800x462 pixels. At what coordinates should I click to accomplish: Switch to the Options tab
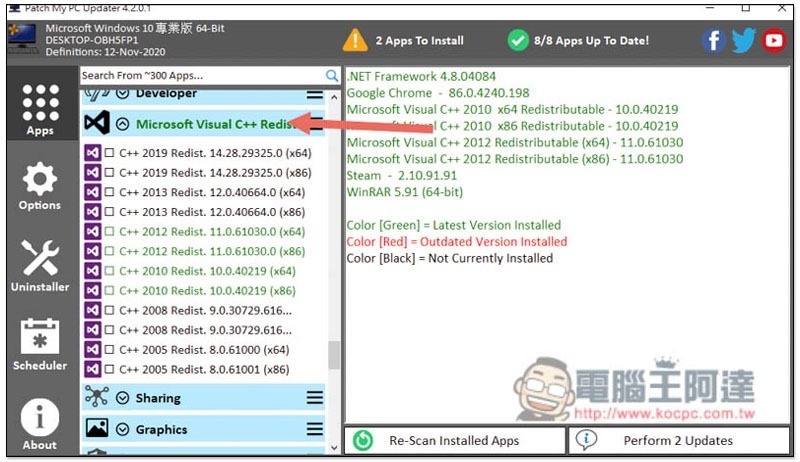(40, 187)
